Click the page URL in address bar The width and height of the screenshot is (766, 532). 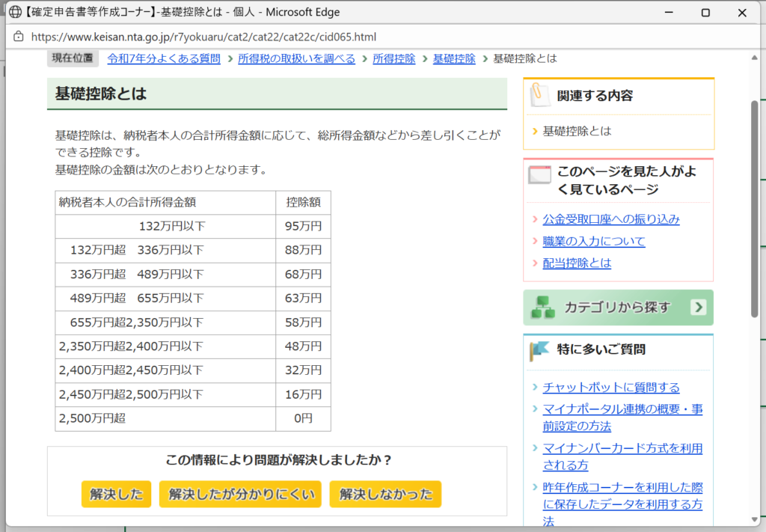click(x=203, y=37)
